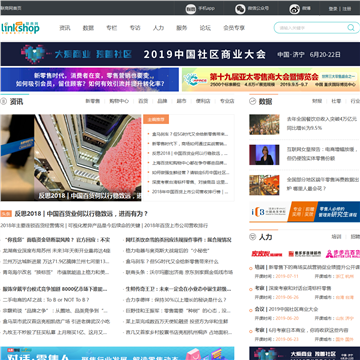Click the 登录 login link
This screenshot has height=360, width=360.
tap(333, 9)
